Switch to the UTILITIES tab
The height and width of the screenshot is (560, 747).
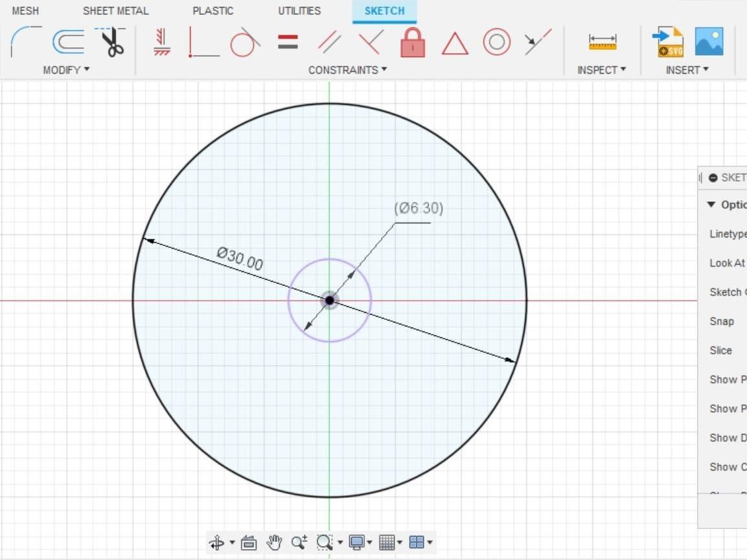299,10
